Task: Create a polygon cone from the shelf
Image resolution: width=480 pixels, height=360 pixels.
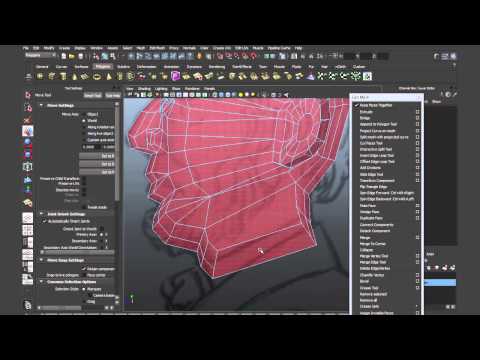Action: coord(74,76)
